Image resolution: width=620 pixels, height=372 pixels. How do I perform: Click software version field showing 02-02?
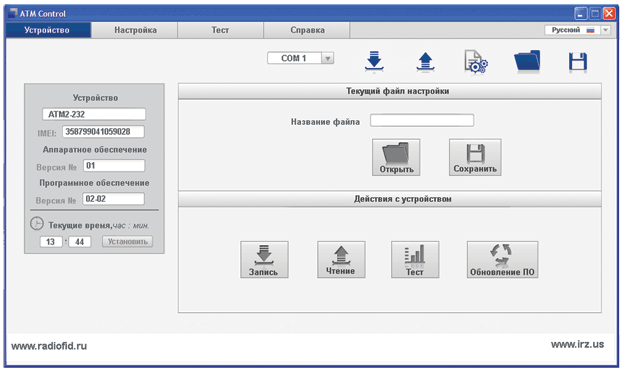tap(113, 199)
